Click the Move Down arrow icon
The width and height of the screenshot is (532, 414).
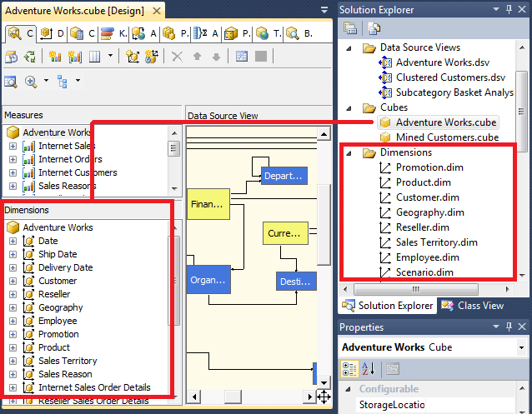pos(216,57)
